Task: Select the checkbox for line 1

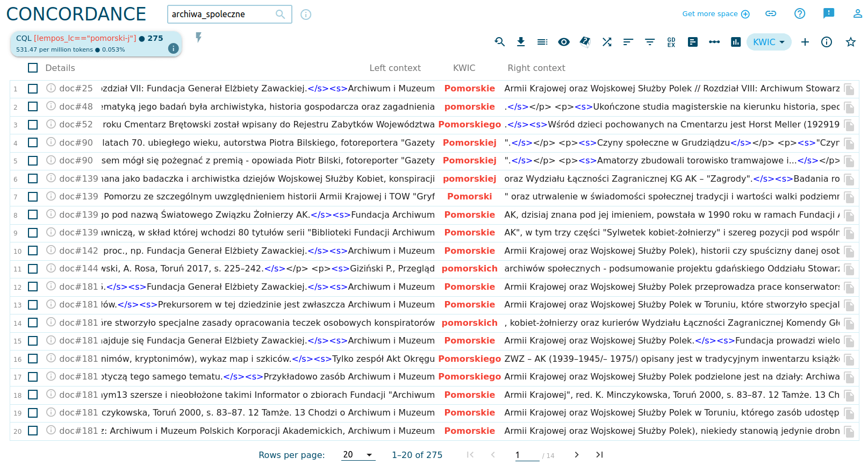Action: [x=33, y=89]
